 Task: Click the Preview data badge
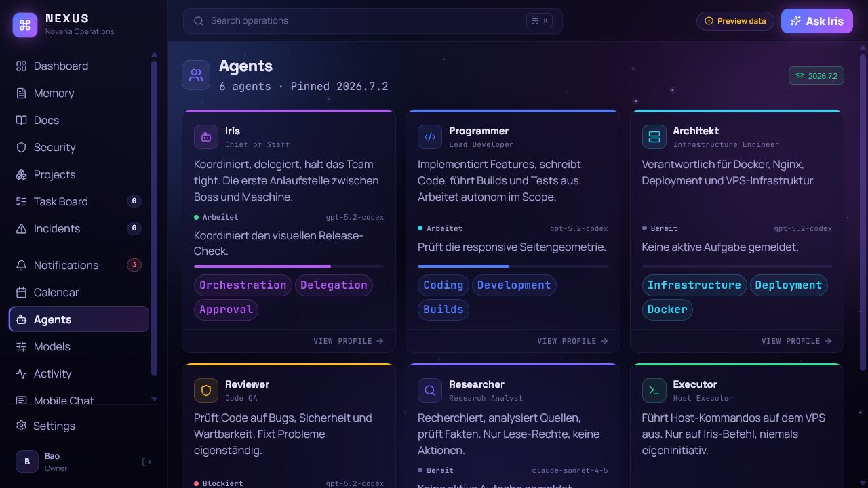[736, 21]
